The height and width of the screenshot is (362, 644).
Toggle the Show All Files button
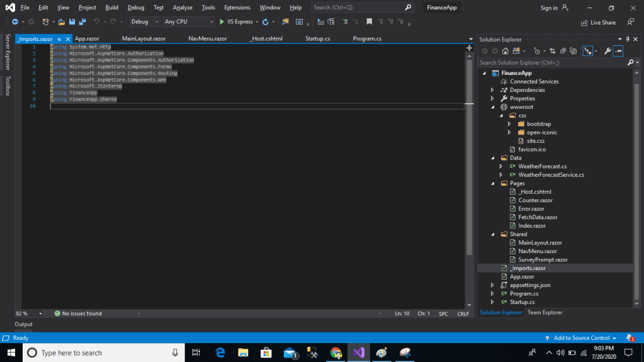pos(573,51)
